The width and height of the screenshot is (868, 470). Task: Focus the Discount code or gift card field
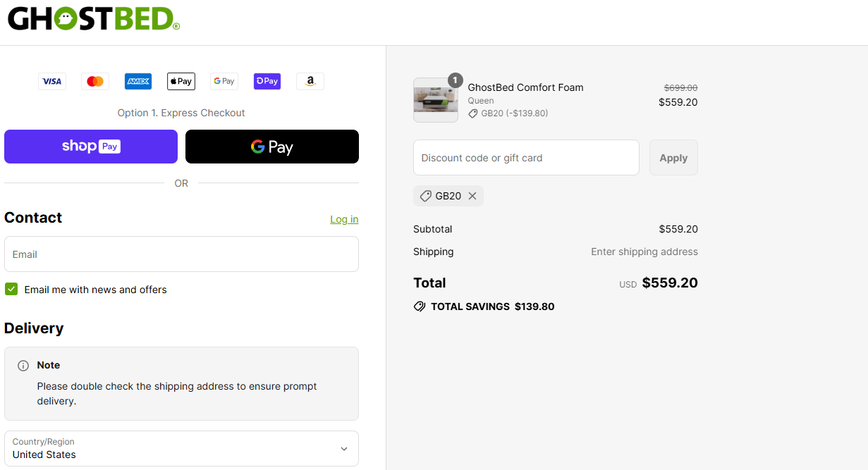[526, 158]
